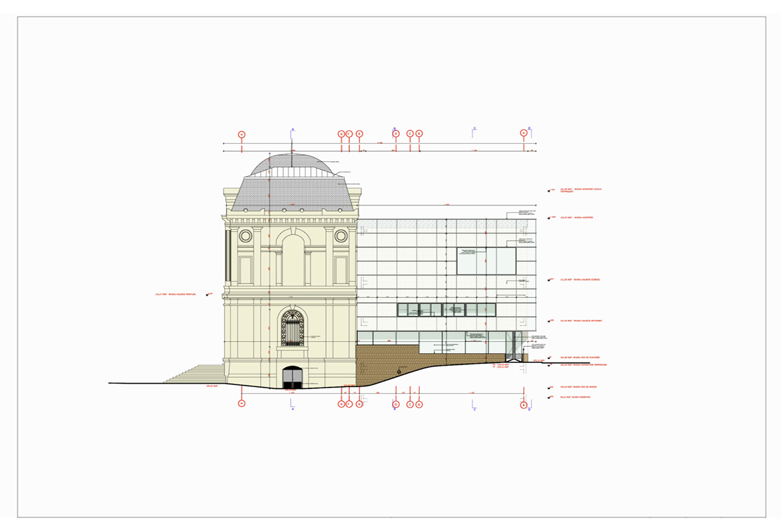Click bottom red circled grid marker B
This screenshot has width=781, height=532.
[x=419, y=404]
